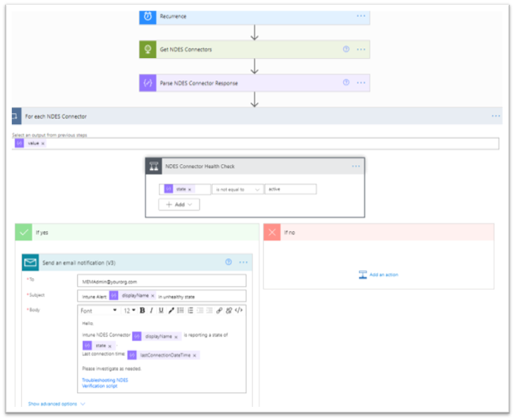Decrease indent in email body
The height and width of the screenshot is (420, 515).
(x=200, y=310)
